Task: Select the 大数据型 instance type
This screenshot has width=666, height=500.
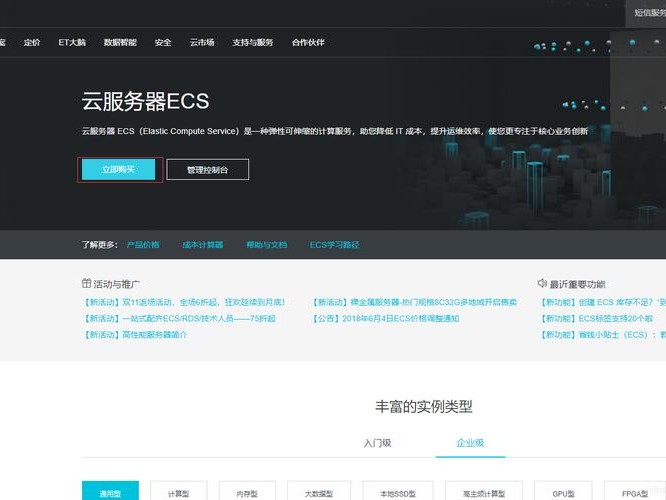Action: point(319,491)
